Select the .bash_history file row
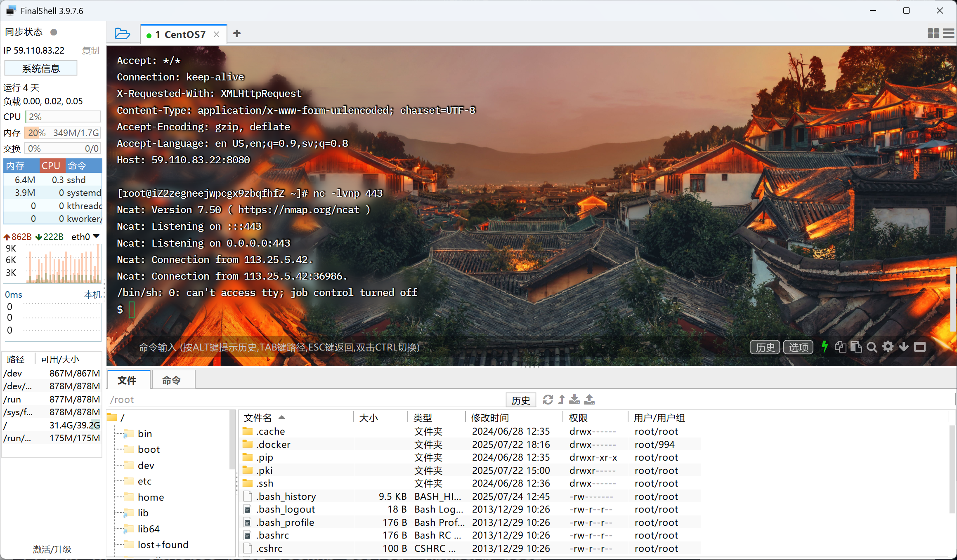The height and width of the screenshot is (560, 957). coord(470,496)
